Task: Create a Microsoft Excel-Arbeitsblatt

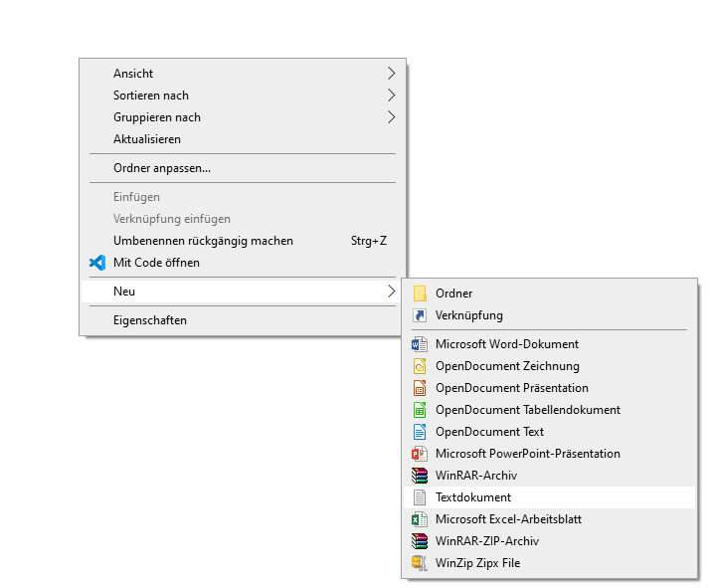Action: point(549,519)
